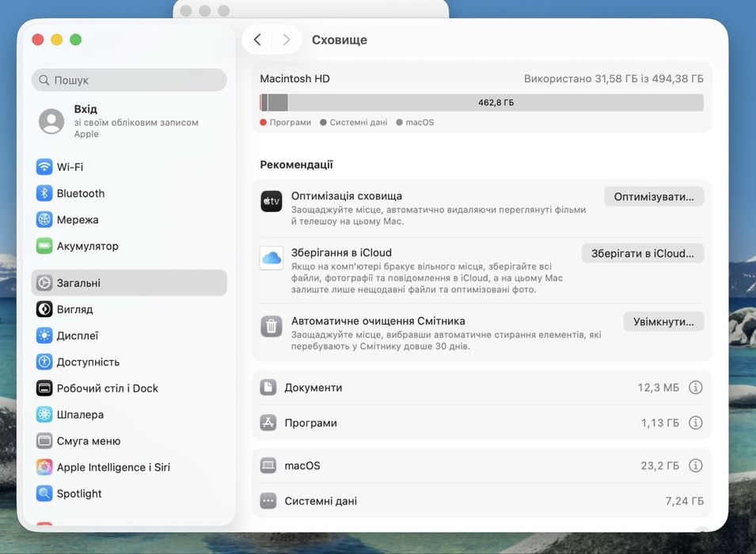Go forward with the right chevron
This screenshot has width=756, height=554.
click(287, 40)
